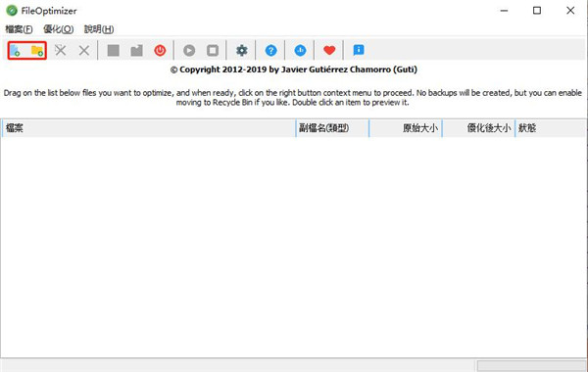Click the progress bar in status bar
Image resolution: width=588 pixels, height=372 pixels.
[532, 365]
